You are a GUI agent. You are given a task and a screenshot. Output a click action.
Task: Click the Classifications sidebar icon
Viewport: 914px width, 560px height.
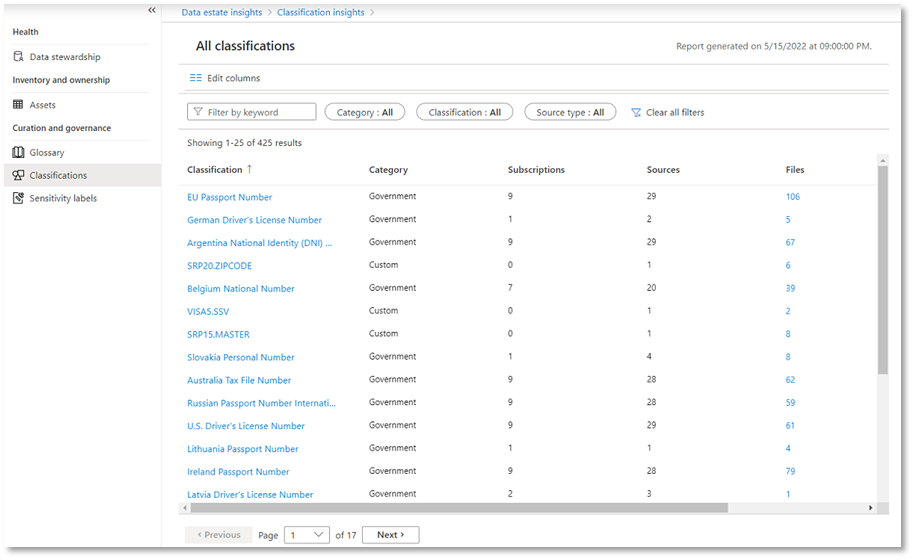pyautogui.click(x=18, y=176)
